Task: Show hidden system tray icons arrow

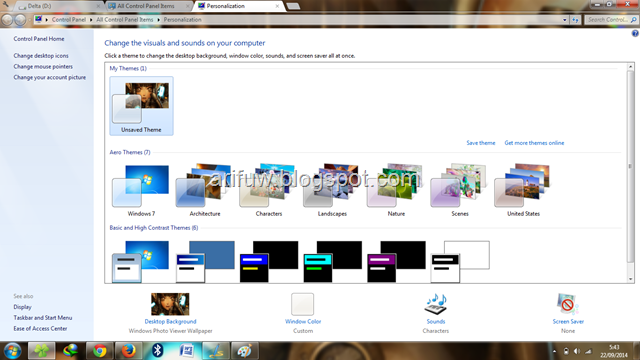Action: coord(554,351)
